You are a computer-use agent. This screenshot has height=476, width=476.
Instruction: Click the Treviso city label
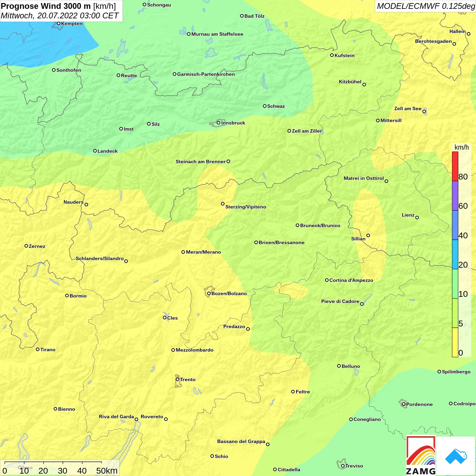click(354, 466)
